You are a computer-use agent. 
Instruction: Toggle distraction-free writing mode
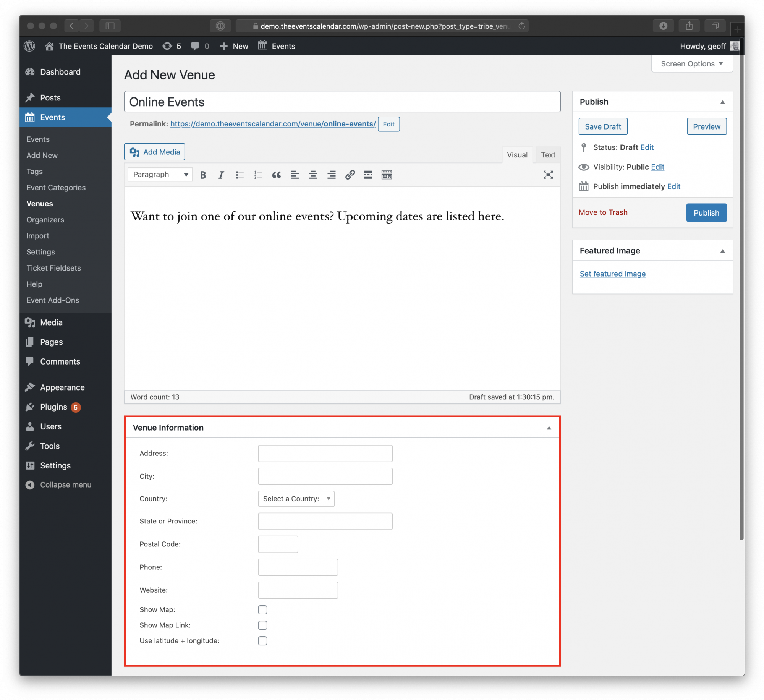pos(548,175)
